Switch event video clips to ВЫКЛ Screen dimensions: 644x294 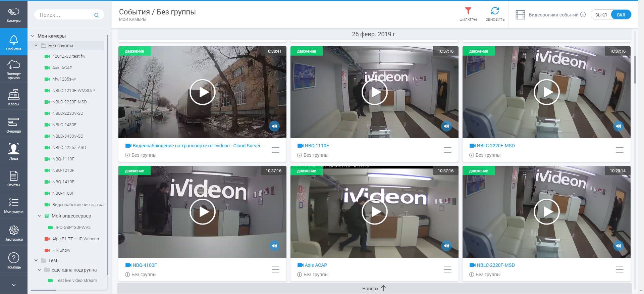pyautogui.click(x=601, y=15)
